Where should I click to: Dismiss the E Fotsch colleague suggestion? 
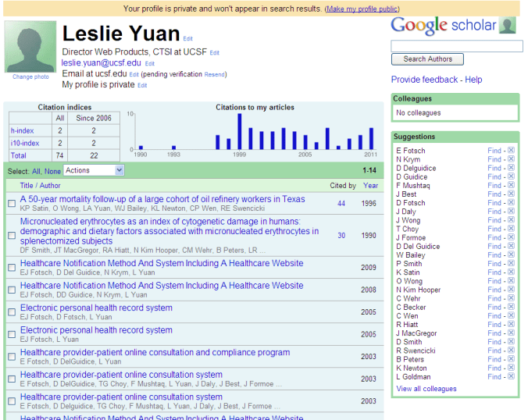click(x=512, y=151)
